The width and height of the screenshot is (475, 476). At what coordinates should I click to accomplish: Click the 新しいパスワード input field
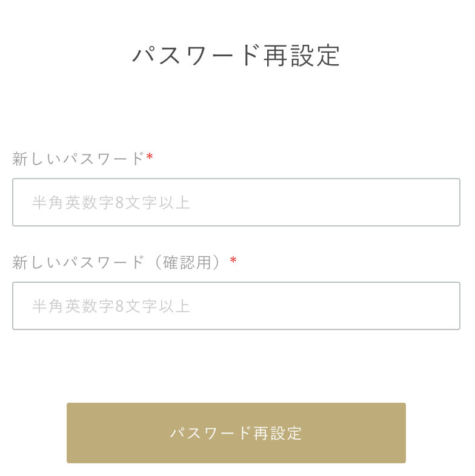click(236, 202)
